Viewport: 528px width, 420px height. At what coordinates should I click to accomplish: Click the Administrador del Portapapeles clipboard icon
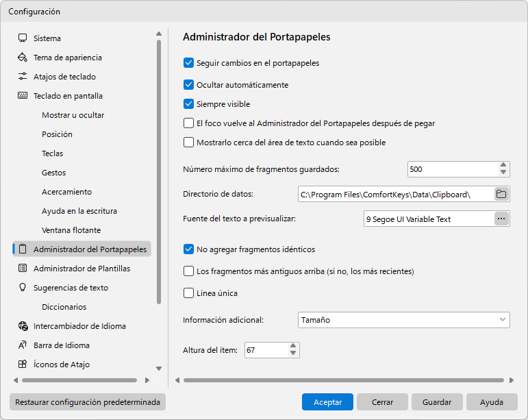tap(23, 249)
